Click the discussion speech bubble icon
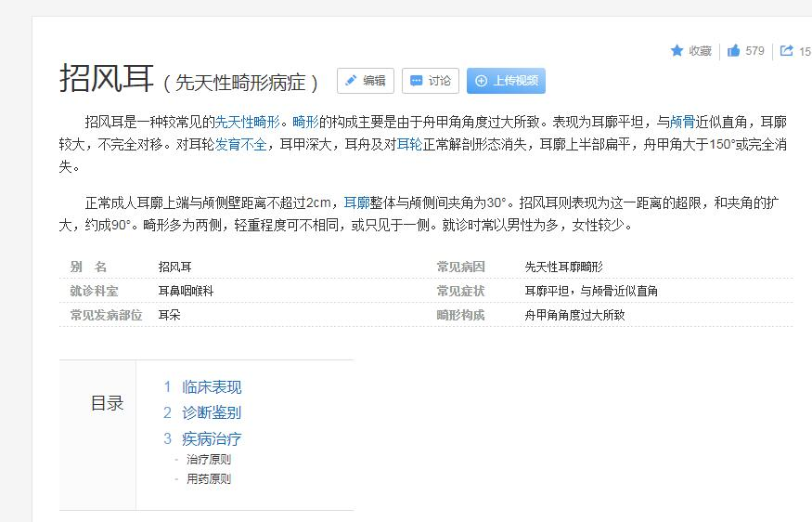The width and height of the screenshot is (812, 522). click(417, 81)
